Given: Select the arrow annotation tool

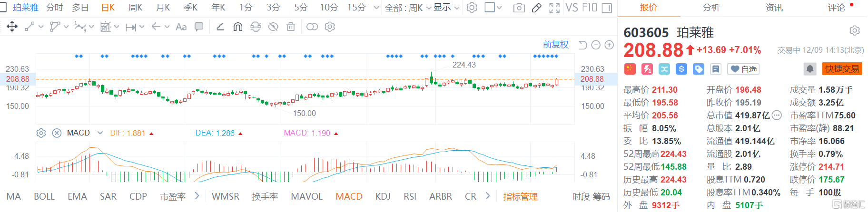Looking at the screenshot, I should point(156,27).
